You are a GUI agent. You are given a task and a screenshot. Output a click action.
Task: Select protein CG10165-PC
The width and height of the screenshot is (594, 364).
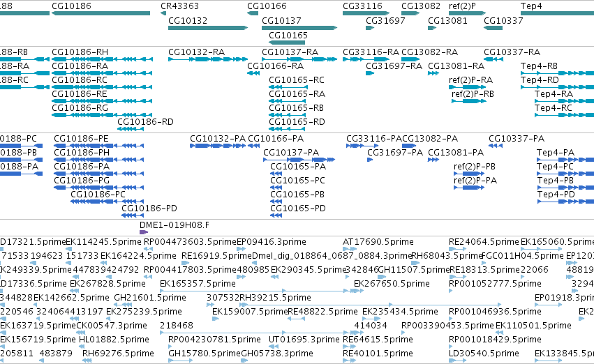298,181
